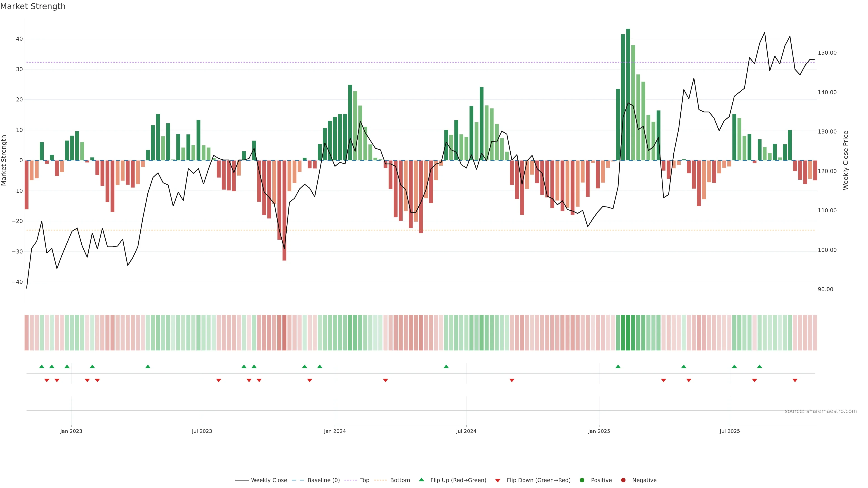This screenshot has width=868, height=488.
Task: Click the leftmost green flip-up triangle marker
Action: click(42, 366)
